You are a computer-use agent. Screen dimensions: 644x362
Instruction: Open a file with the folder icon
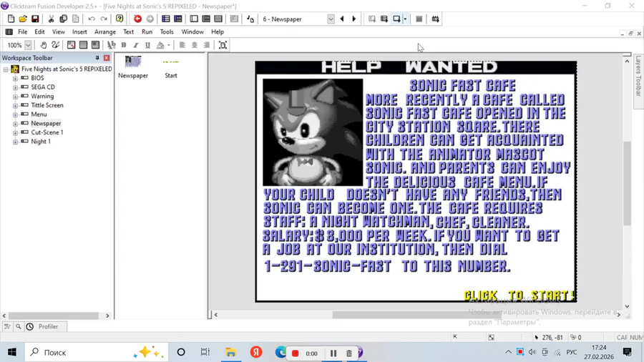23,19
